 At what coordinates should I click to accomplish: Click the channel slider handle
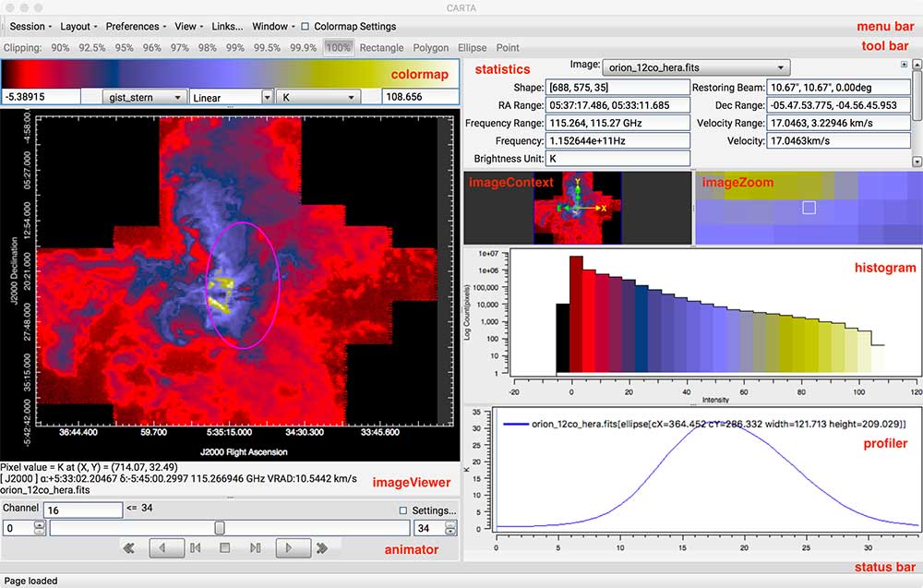pyautogui.click(x=220, y=528)
